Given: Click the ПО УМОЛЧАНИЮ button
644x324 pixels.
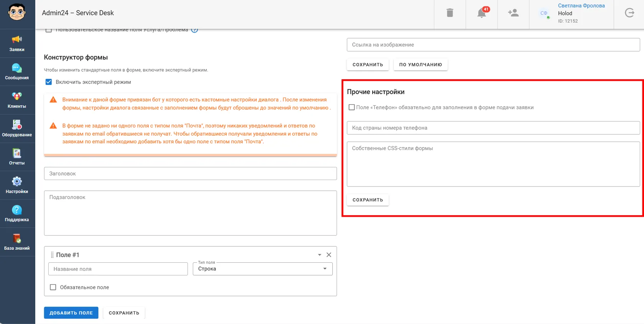Looking at the screenshot, I should [421, 65].
